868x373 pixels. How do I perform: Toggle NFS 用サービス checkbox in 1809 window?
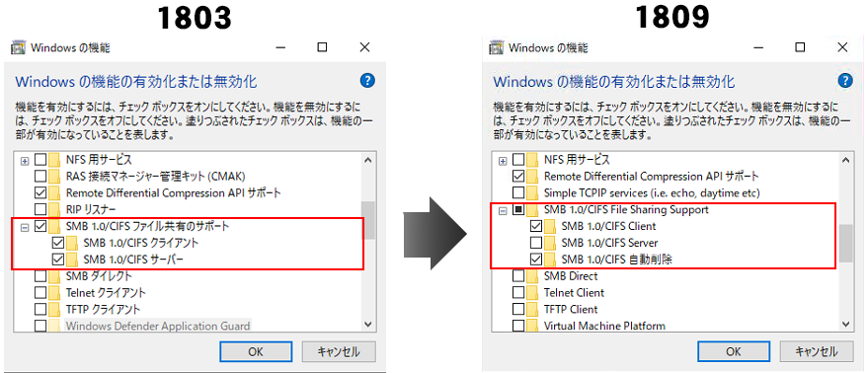click(x=518, y=160)
